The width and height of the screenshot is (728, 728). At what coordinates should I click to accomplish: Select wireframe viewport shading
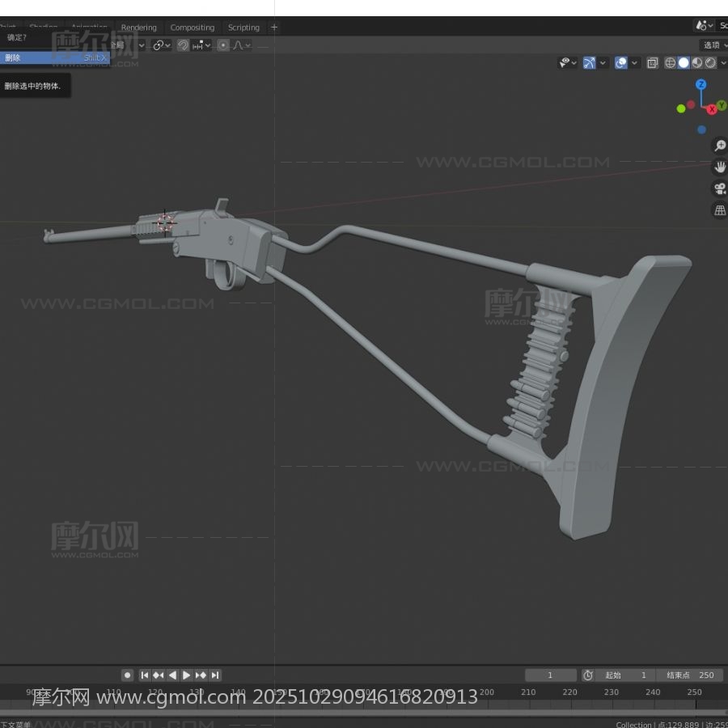[x=671, y=63]
